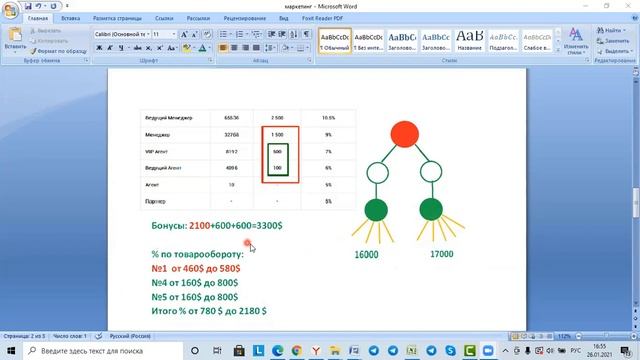Paste clipboard contents with Вставить

pos(15,40)
